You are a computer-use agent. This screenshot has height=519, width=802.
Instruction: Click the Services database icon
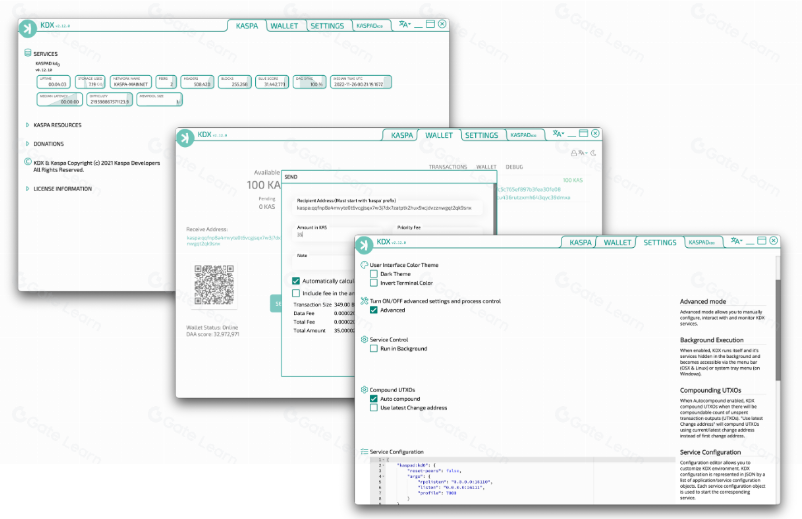coord(27,54)
